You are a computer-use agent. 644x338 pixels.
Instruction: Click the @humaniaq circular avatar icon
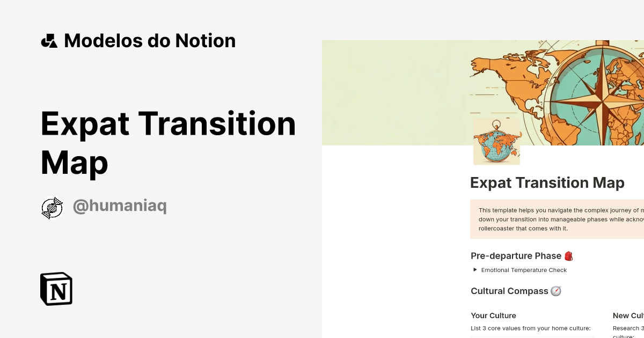coord(52,207)
